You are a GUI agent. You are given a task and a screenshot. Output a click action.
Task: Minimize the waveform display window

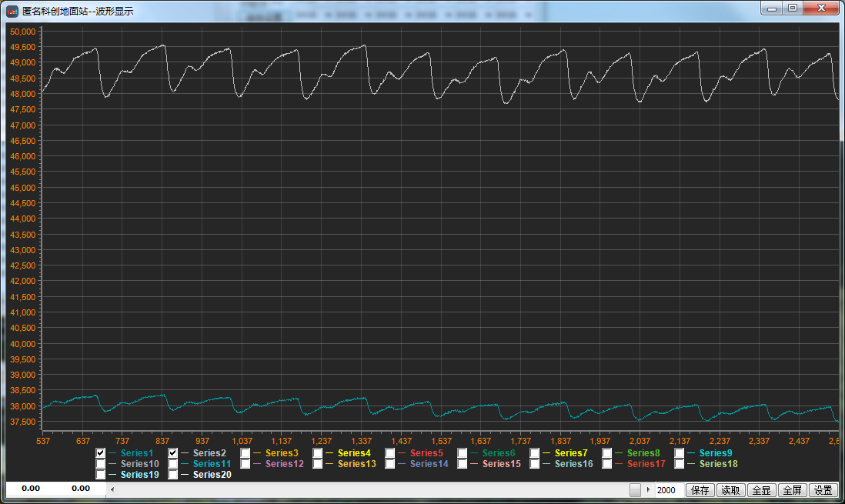772,8
